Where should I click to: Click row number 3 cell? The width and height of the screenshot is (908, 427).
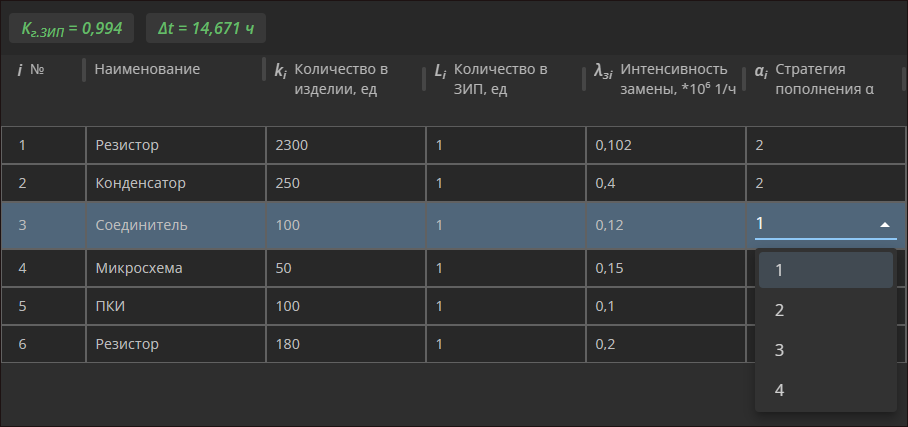(43, 225)
